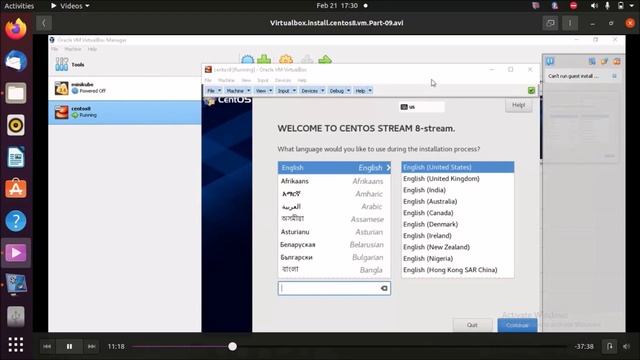This screenshot has width=640, height=360.
Task: Select Bulgarian language row
Action: point(334,257)
